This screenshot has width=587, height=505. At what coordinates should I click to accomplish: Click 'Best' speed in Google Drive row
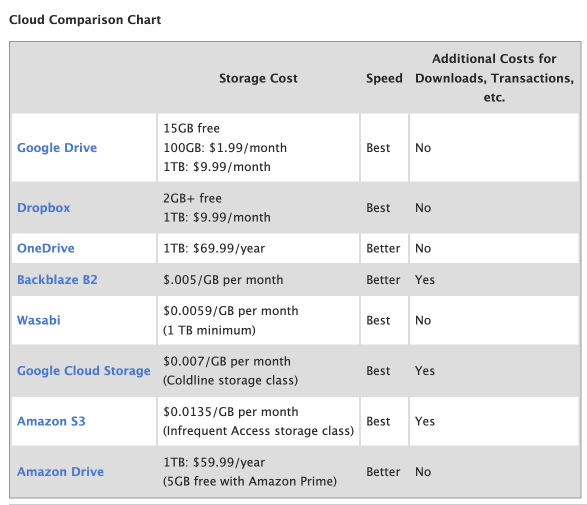click(378, 147)
